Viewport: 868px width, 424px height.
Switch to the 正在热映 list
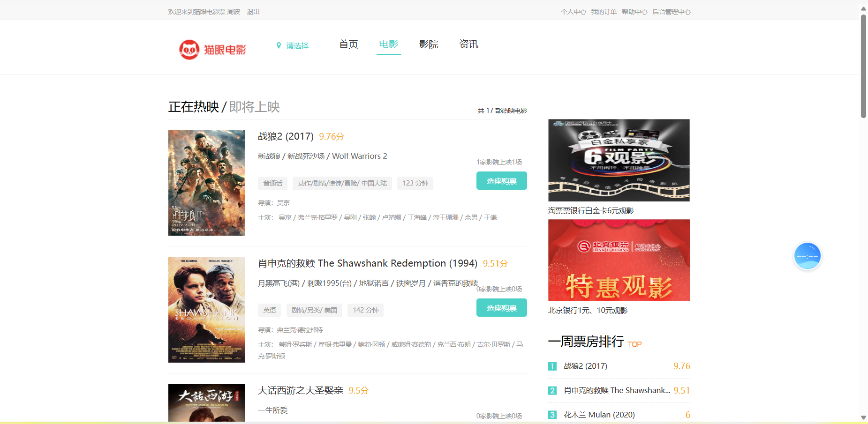194,107
